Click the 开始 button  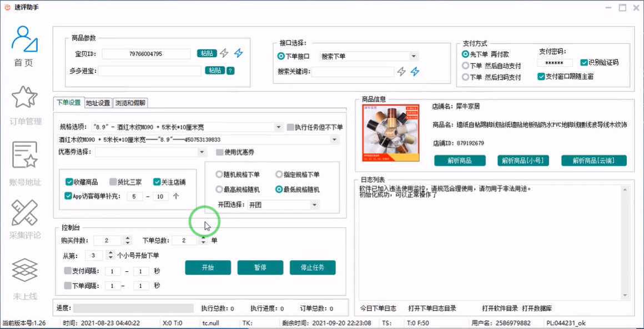[208, 268]
